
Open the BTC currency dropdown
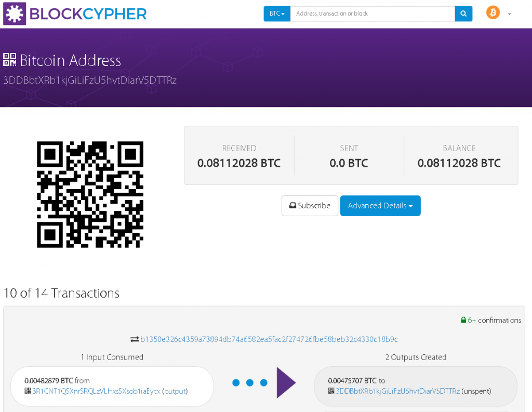tap(277, 14)
